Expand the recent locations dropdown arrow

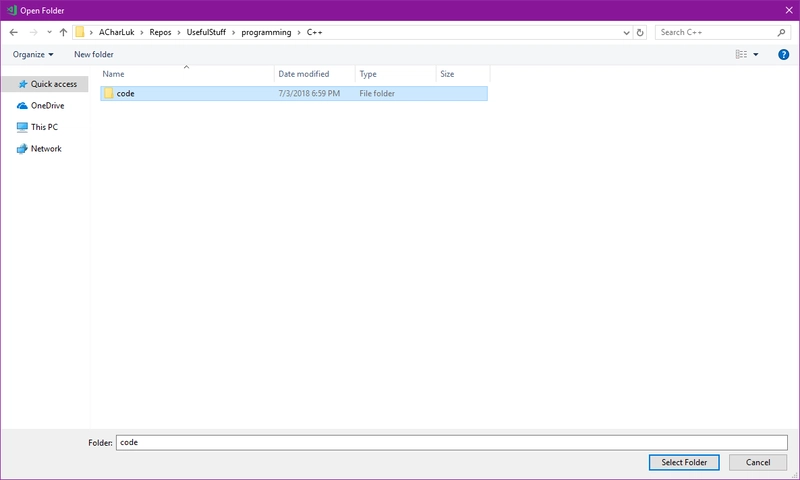tap(47, 32)
